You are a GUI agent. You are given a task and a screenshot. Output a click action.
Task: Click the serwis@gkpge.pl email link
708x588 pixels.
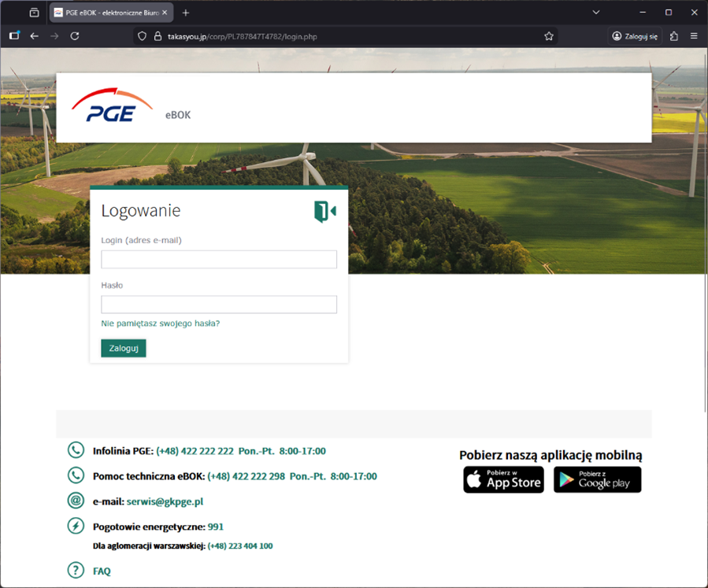click(165, 501)
